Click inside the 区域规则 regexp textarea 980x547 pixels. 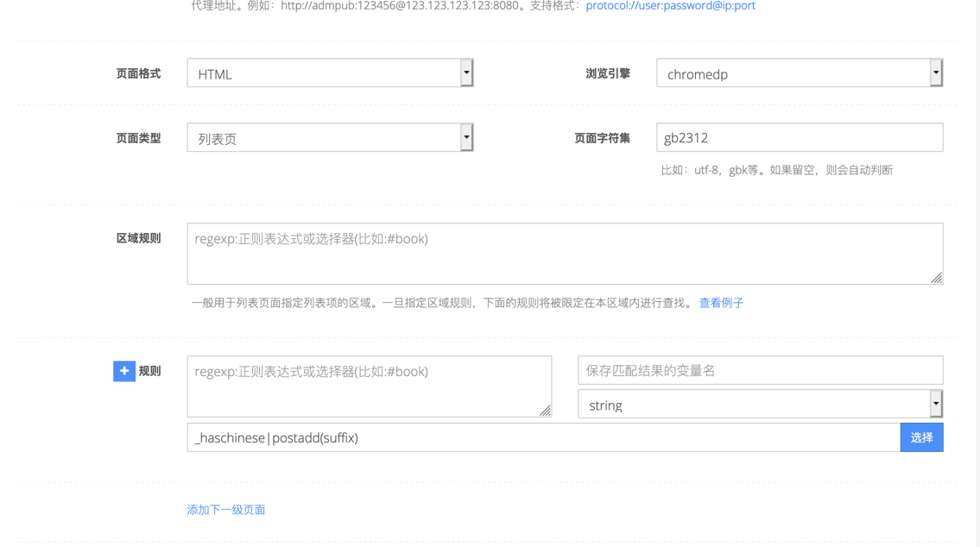pyautogui.click(x=561, y=250)
